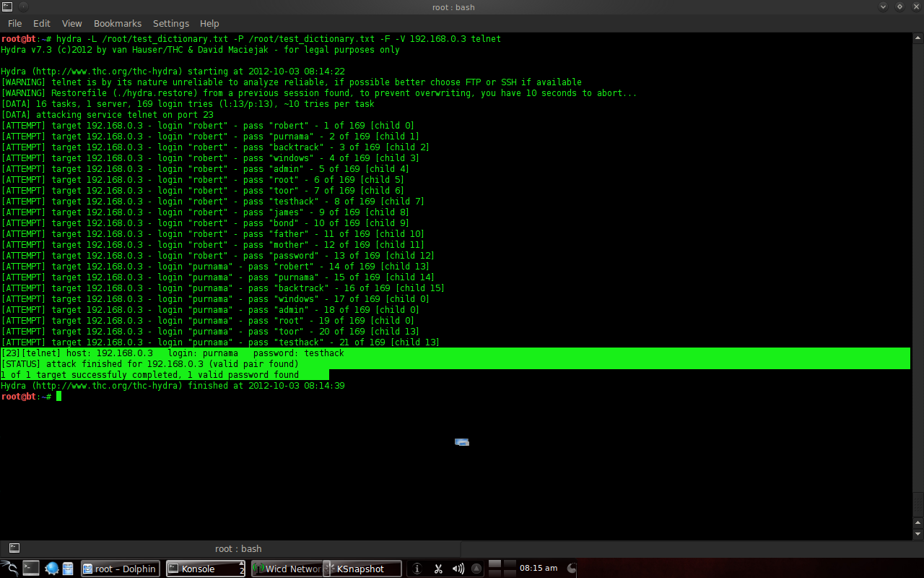Image resolution: width=924 pixels, height=578 pixels.
Task: Click the '[WARNING] telnet is by its nature unreliable' line
Action: [x=291, y=82]
